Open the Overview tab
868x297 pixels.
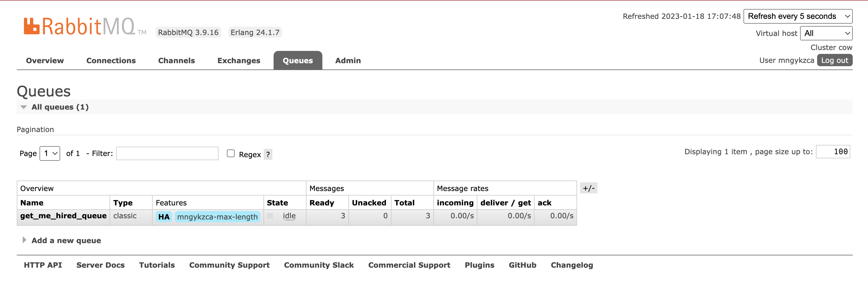pyautogui.click(x=45, y=61)
